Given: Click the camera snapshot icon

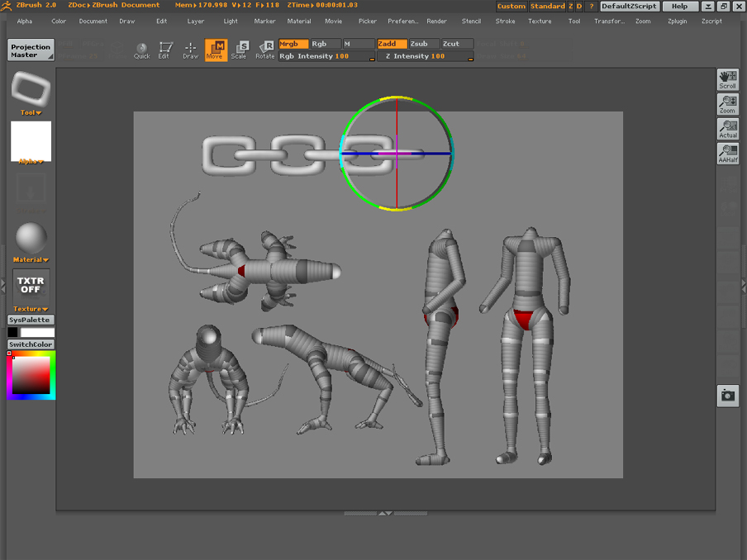Looking at the screenshot, I should [x=727, y=396].
